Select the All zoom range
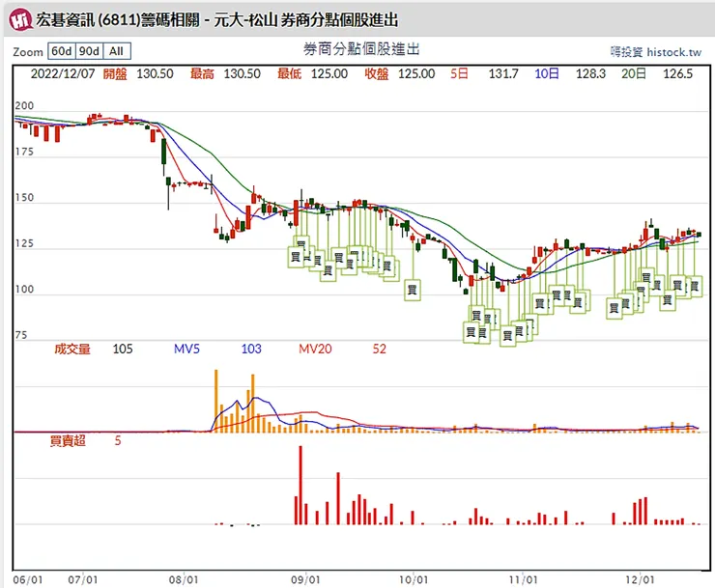Screen dimensions: 715x588 click(117, 51)
